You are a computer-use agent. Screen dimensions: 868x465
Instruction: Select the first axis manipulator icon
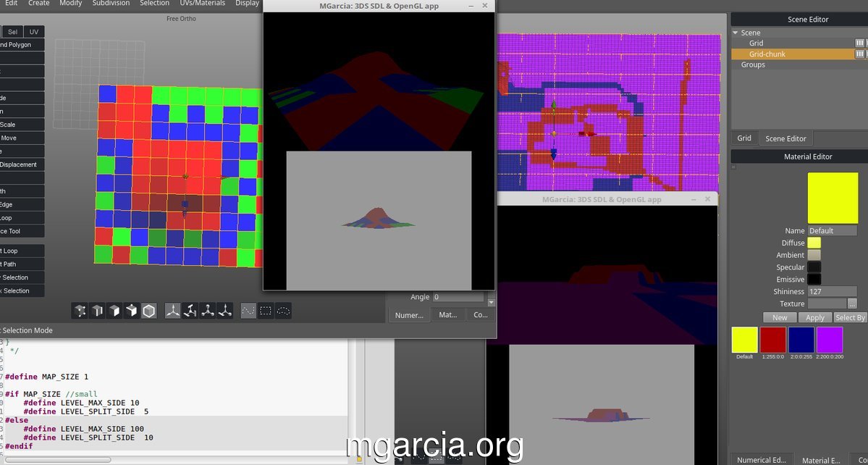173,311
